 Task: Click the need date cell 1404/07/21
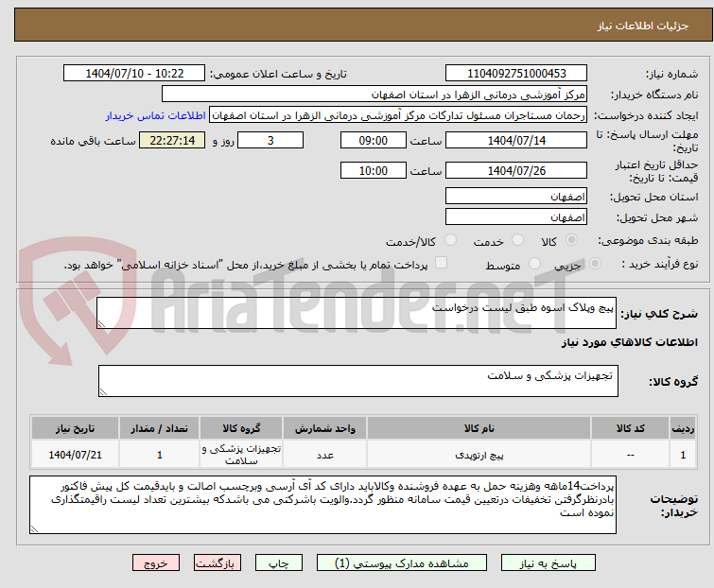75,454
